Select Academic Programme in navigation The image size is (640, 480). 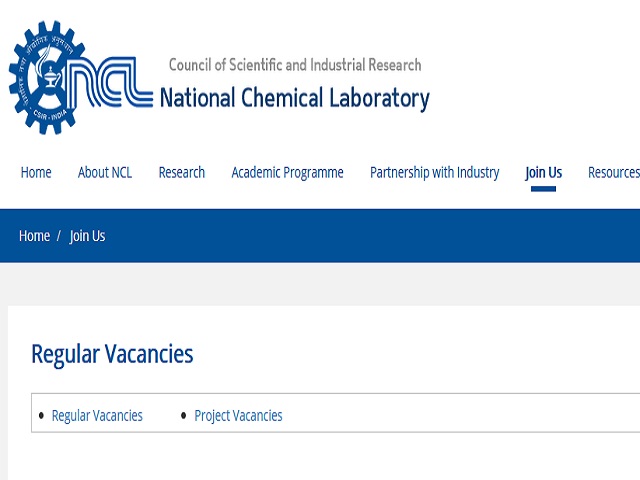click(287, 173)
